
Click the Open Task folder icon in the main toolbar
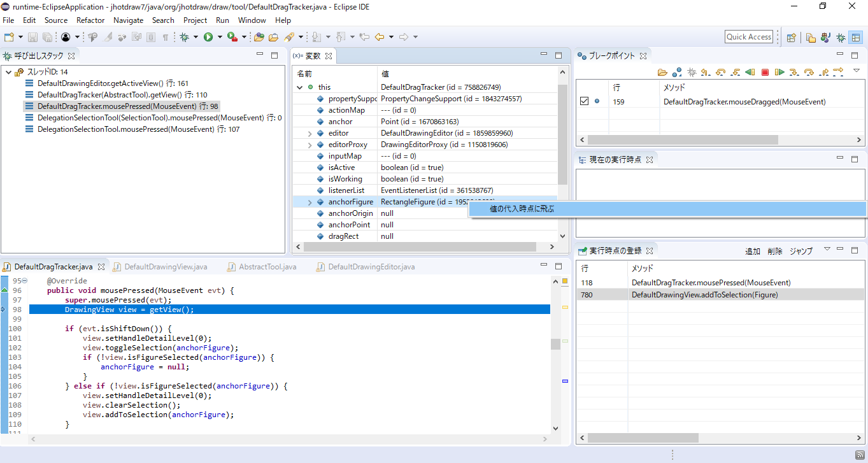[274, 37]
